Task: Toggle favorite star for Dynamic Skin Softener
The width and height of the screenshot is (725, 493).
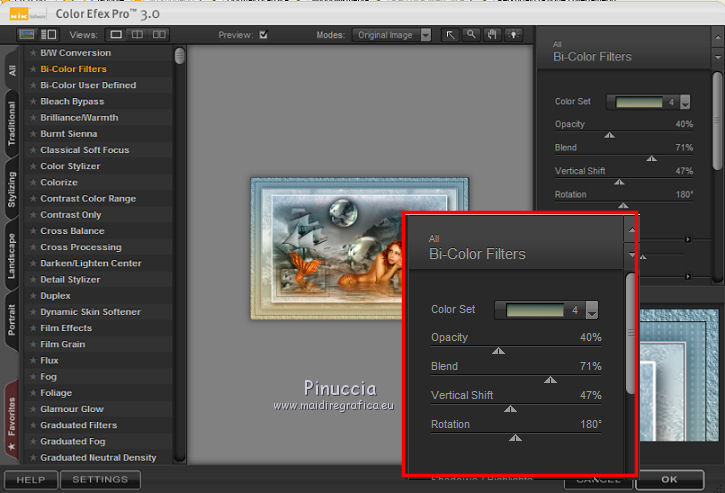Action: tap(33, 312)
